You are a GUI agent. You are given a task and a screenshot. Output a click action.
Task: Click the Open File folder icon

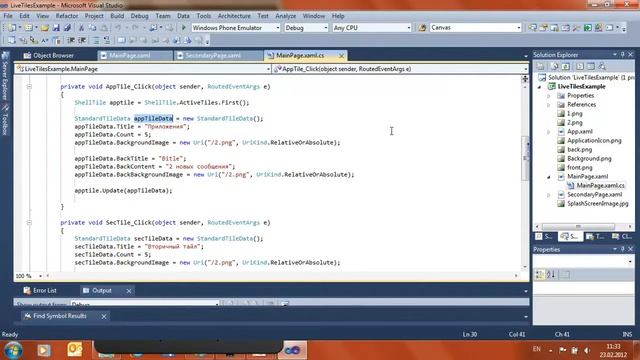pos(44,28)
